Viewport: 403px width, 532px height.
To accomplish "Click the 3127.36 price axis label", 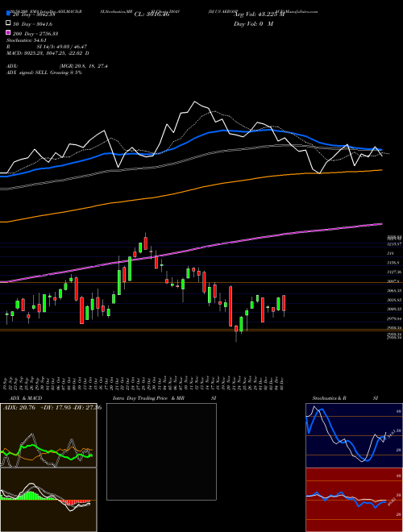I will pyautogui.click(x=394, y=272).
